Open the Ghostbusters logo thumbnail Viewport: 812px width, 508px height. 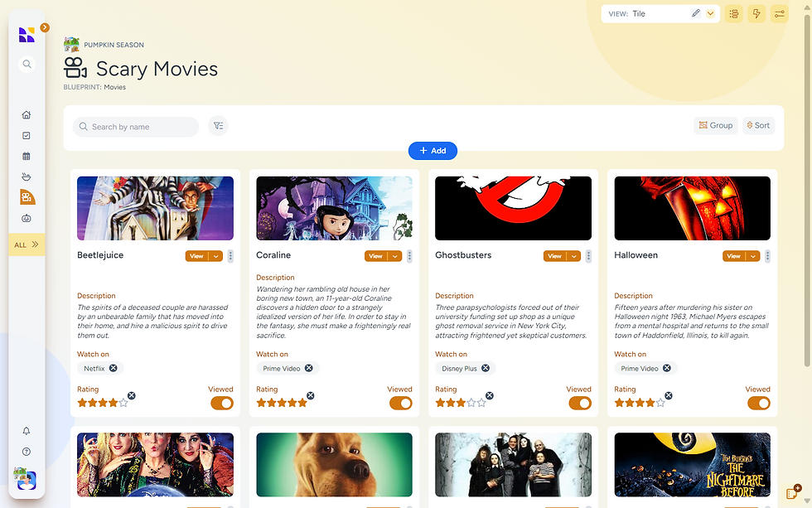(x=513, y=208)
